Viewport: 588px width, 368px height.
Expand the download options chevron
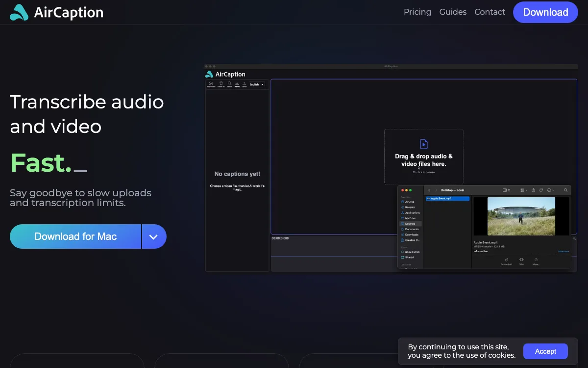point(154,237)
